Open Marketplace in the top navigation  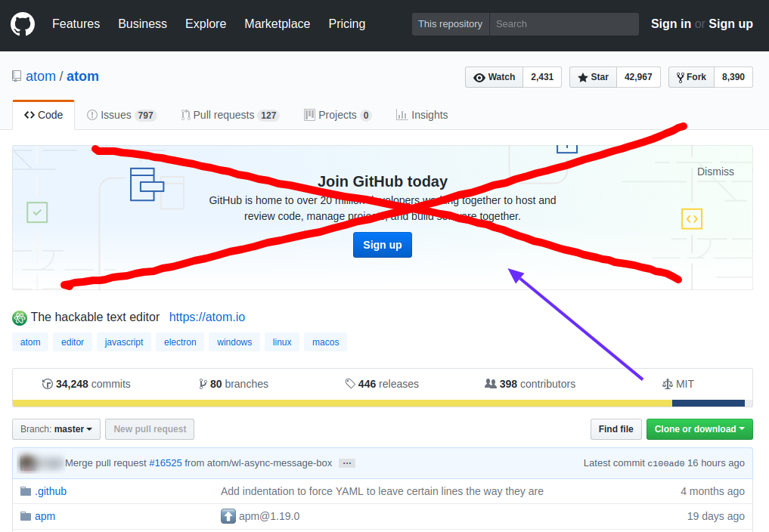(277, 24)
